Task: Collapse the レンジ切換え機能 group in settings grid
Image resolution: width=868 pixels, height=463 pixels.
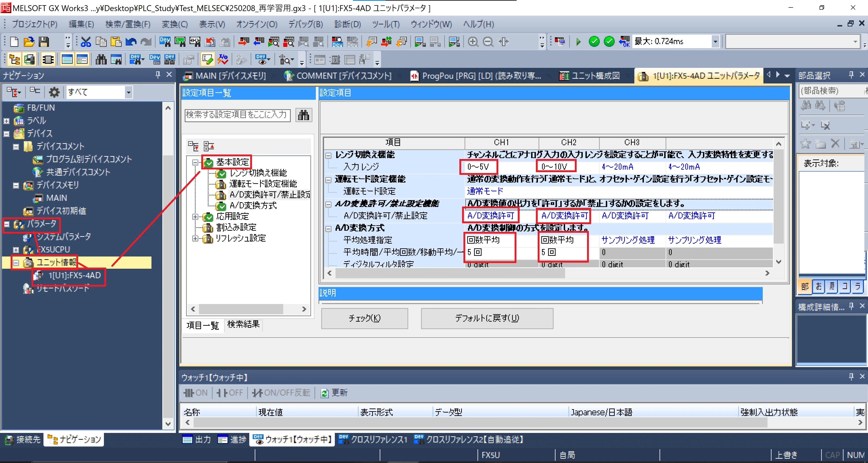Action: click(x=328, y=155)
